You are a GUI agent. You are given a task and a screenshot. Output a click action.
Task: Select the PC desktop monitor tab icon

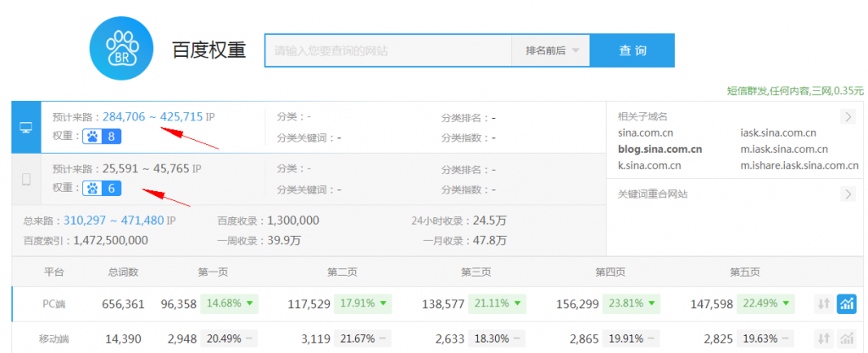click(26, 127)
